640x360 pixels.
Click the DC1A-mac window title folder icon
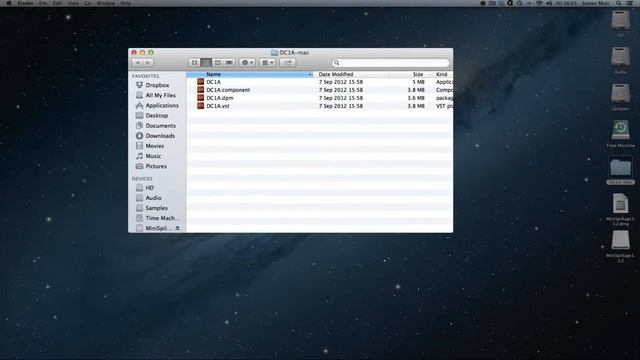[x=274, y=53]
